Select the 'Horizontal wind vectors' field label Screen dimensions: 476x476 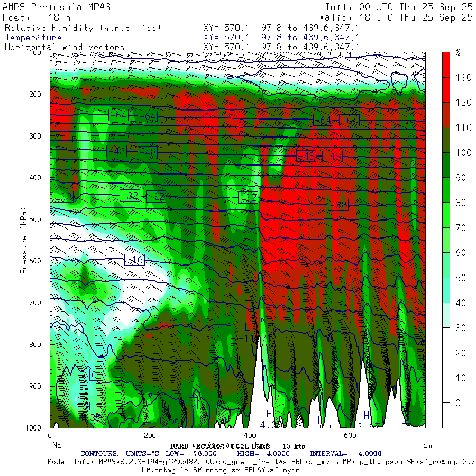pyautogui.click(x=65, y=48)
